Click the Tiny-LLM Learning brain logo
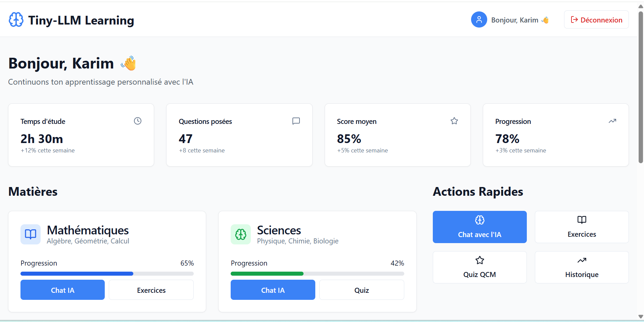This screenshot has height=322, width=644. pos(16,19)
